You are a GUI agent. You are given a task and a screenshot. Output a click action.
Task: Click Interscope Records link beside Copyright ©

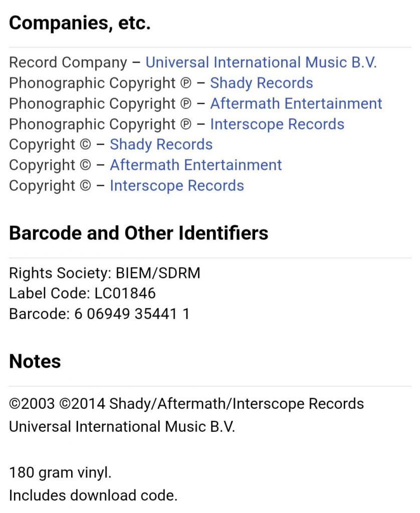[177, 186]
